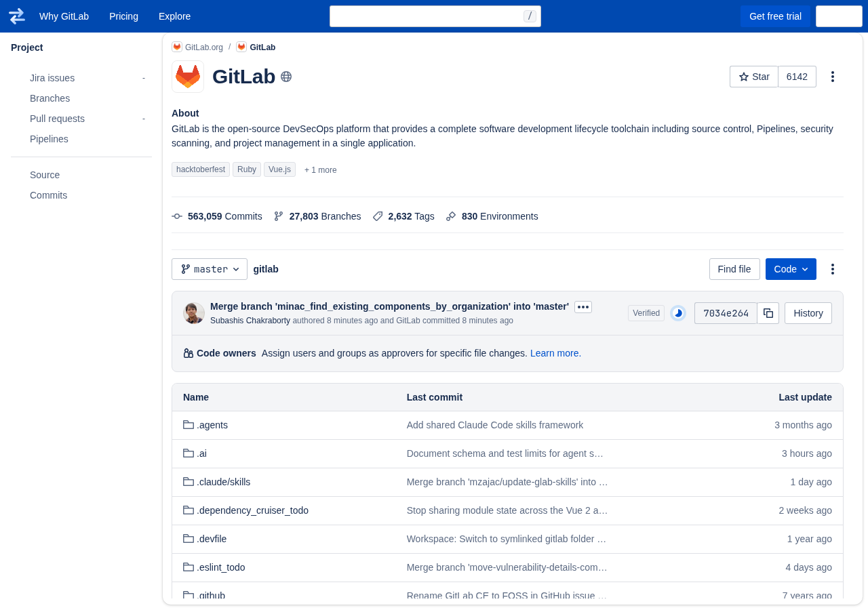
Task: Click the gitlab path breadcrumb
Action: 266,269
